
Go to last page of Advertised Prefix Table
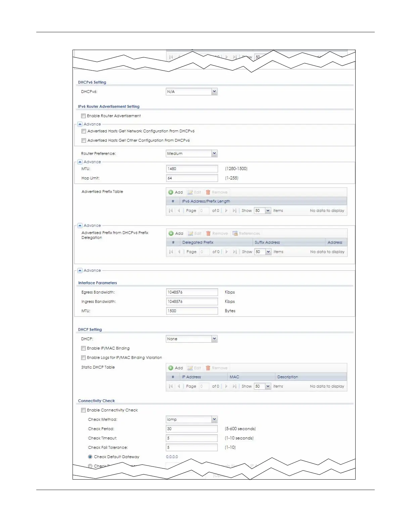234,211
